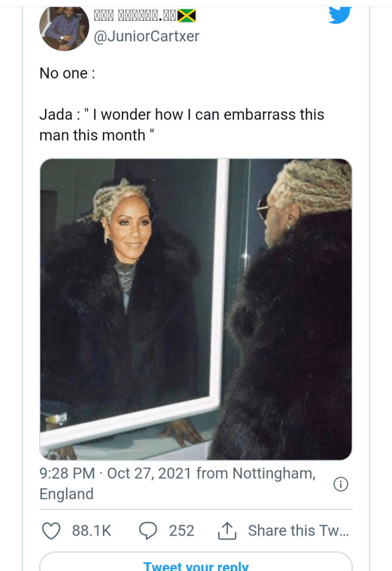
Task: Click the author's display name text
Action: point(135,15)
